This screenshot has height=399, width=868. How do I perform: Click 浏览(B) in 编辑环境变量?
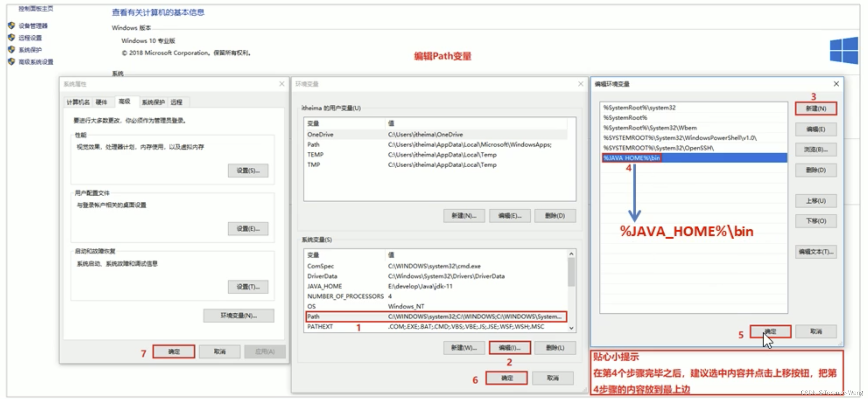point(816,149)
